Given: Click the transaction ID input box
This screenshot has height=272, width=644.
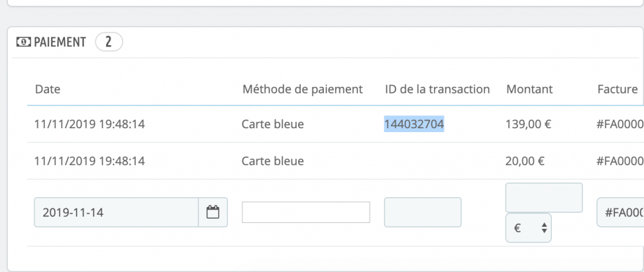Looking at the screenshot, I should (422, 212).
